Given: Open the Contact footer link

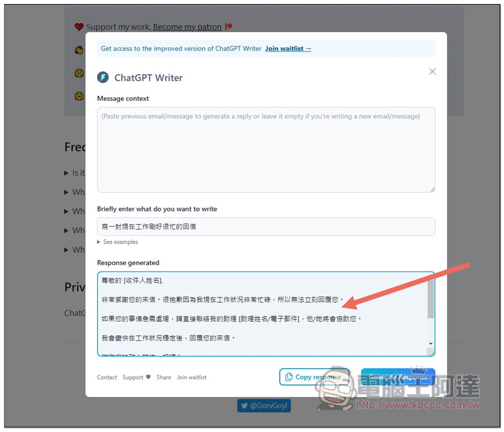Looking at the screenshot, I should coord(107,377).
